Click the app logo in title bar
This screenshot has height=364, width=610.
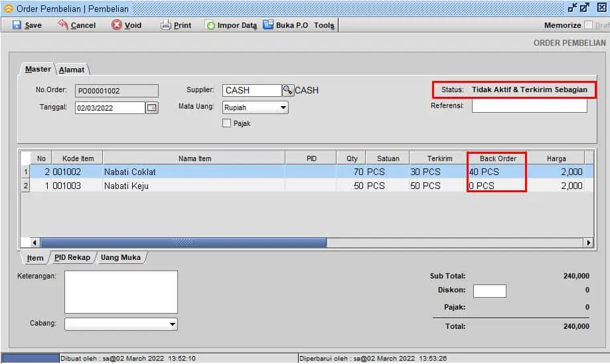(x=9, y=9)
